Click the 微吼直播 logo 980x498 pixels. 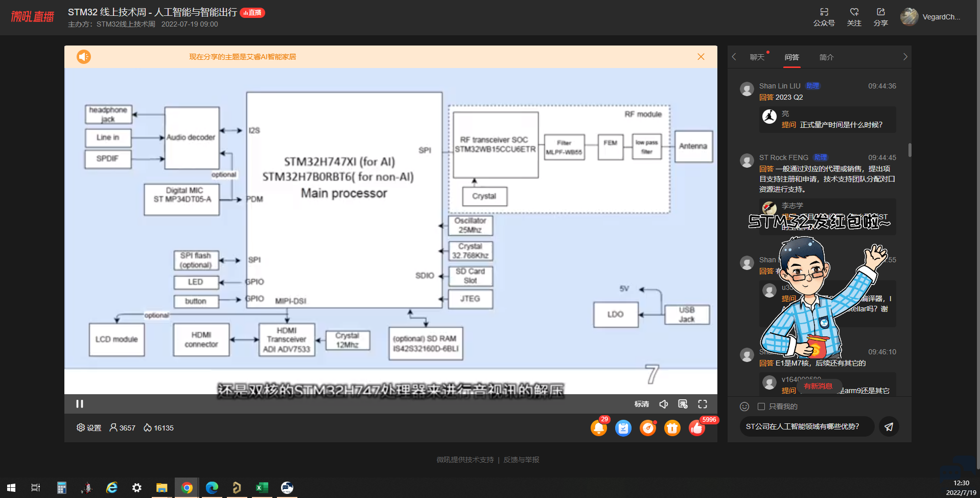point(33,17)
